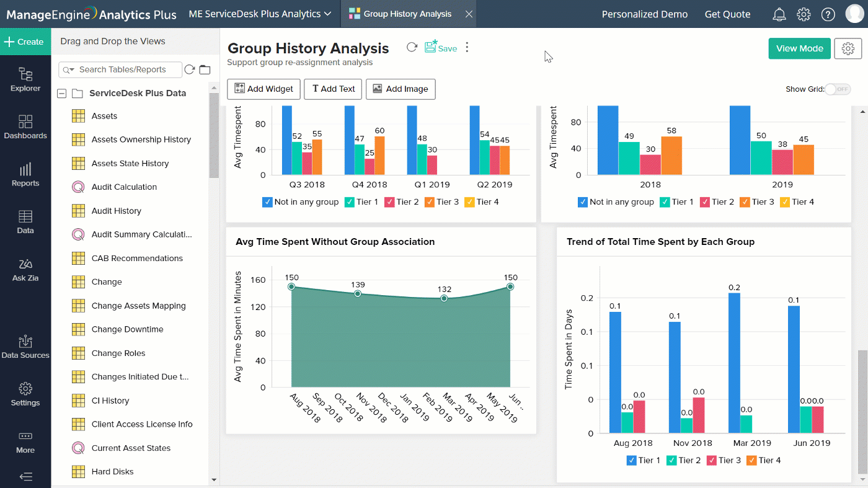
Task: Open the ME ServiceDesk Plus Analytics workspace dropdown
Action: pyautogui.click(x=260, y=12)
